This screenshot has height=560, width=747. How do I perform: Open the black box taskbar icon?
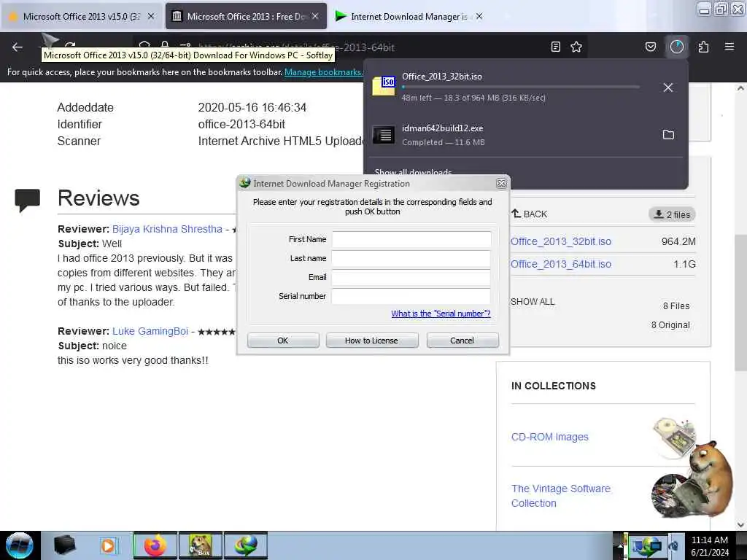tap(65, 545)
